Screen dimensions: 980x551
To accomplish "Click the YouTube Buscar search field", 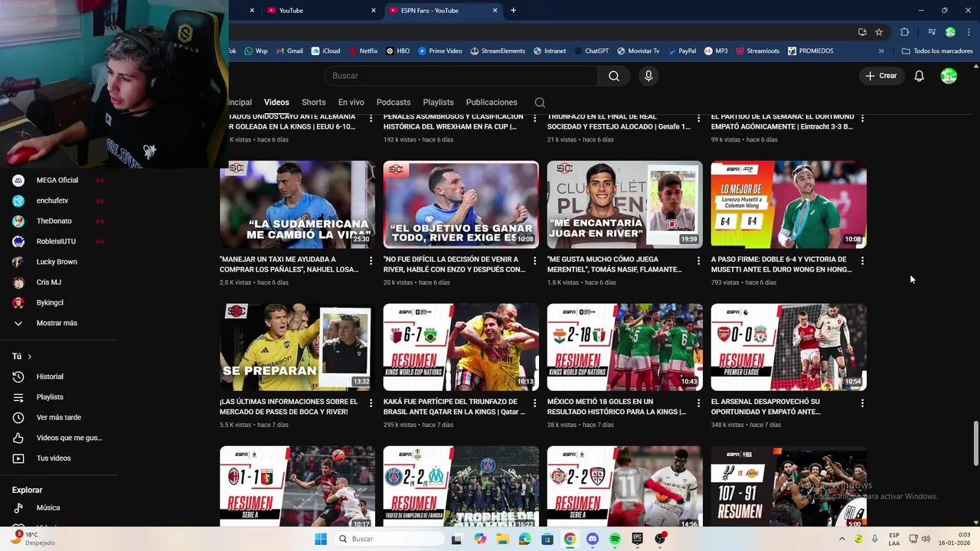I will pyautogui.click(x=461, y=76).
